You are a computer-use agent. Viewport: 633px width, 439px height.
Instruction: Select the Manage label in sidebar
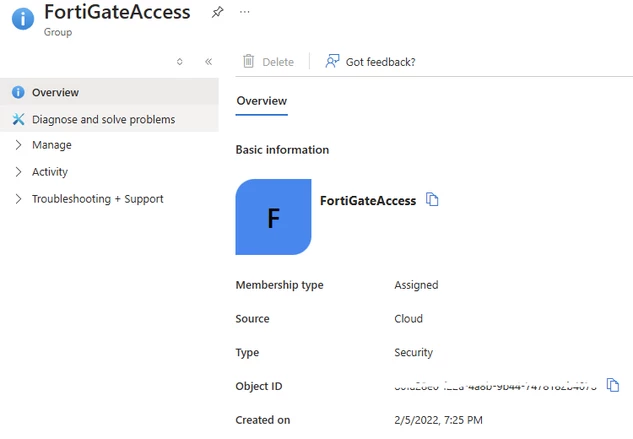point(52,145)
